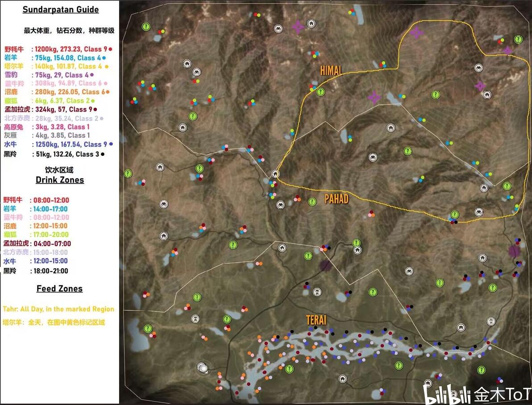Screen dimensions: 532x405
Task: Select the 水牛 stats '1250kg, 167.54, Class 9'
Action: tap(71, 144)
